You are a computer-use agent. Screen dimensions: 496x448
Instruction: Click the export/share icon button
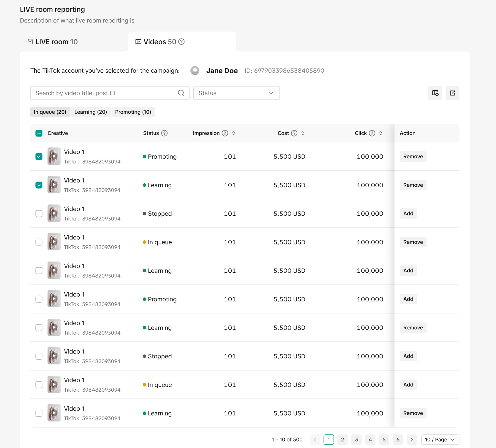452,93
